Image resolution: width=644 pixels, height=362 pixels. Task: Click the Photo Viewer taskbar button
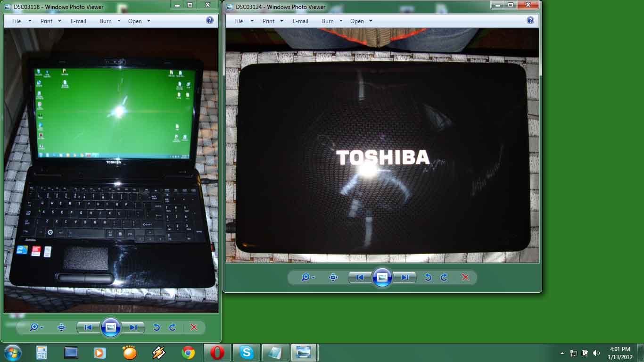click(305, 353)
